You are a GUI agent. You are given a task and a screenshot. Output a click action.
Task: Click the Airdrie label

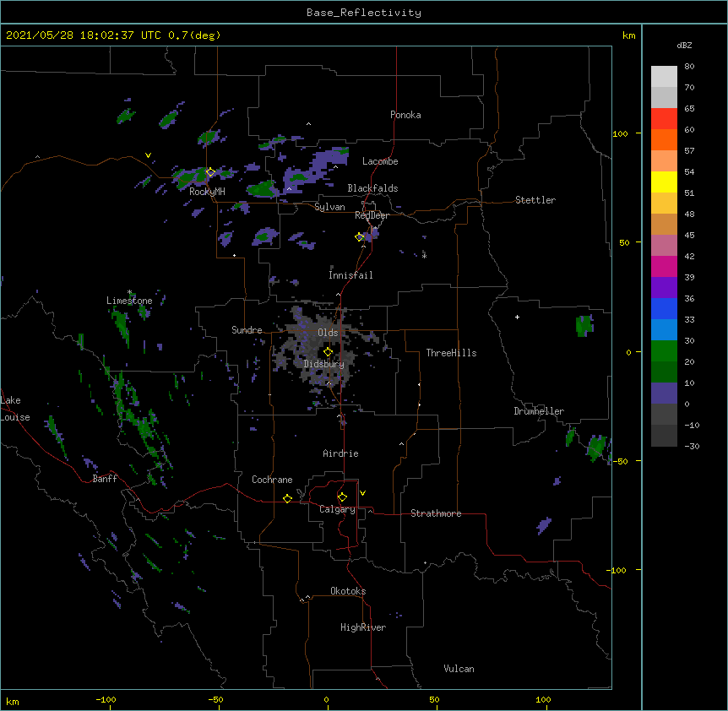(340, 453)
